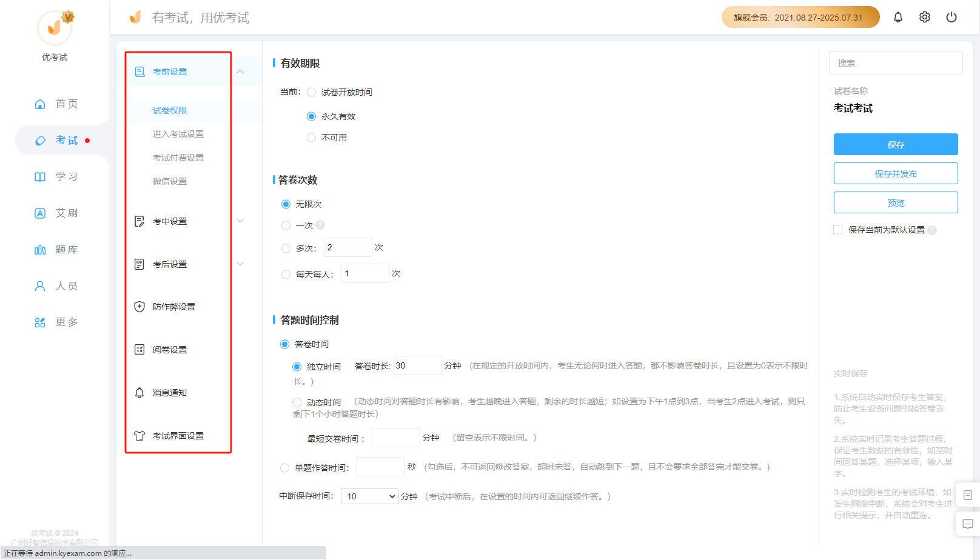Click the 更多 grid icon
This screenshot has width=980, height=560.
pos(40,322)
